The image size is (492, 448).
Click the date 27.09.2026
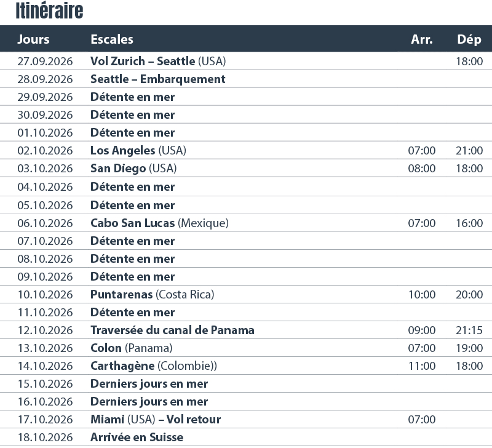coord(45,61)
